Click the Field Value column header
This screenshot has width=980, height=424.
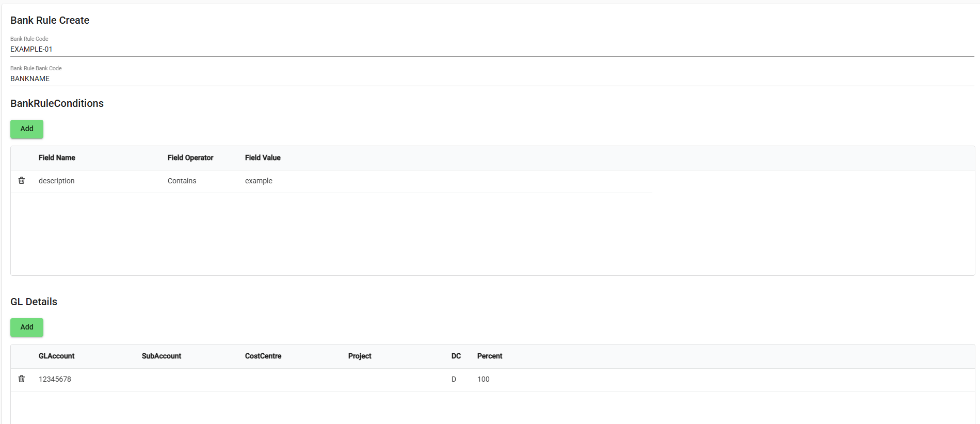click(263, 158)
